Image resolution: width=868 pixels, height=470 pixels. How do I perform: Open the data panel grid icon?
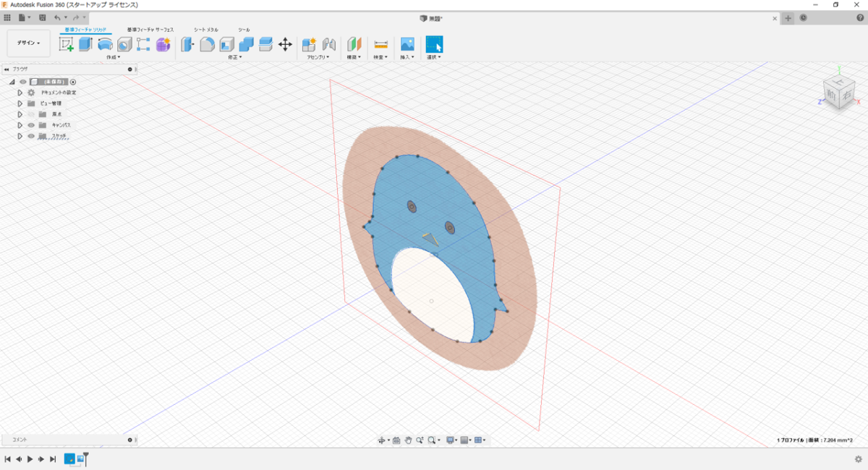pyautogui.click(x=7, y=17)
